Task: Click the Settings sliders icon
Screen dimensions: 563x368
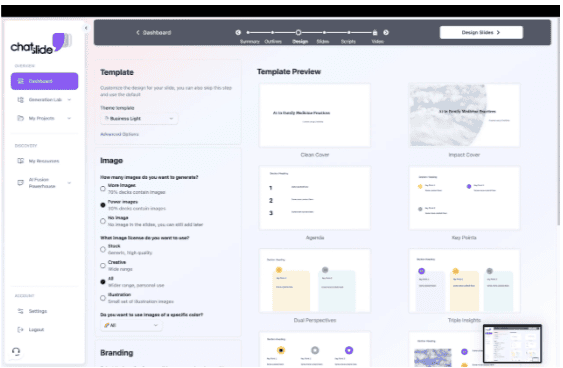Action: (21, 311)
